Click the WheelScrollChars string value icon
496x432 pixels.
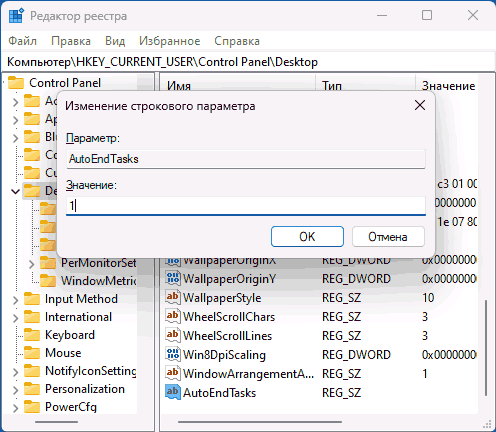pyautogui.click(x=173, y=316)
